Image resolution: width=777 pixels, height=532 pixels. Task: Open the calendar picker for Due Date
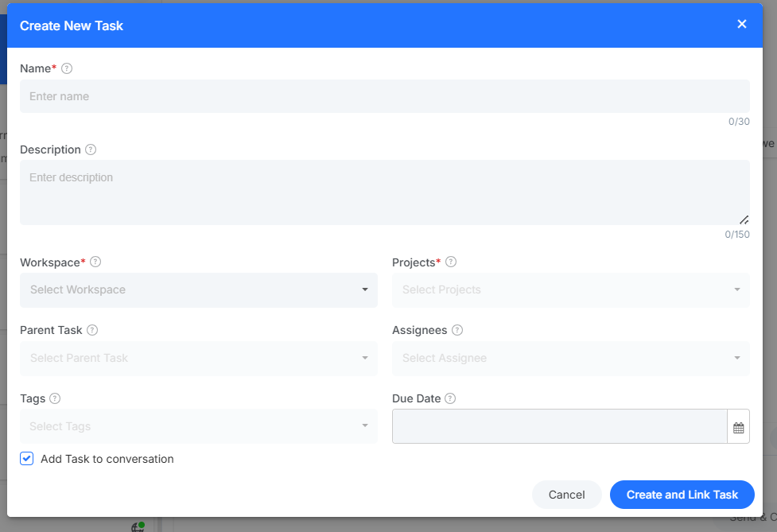point(738,426)
